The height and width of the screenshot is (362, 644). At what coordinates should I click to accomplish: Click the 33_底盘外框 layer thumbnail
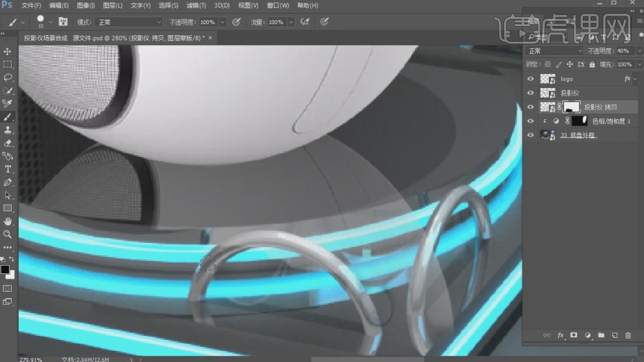(x=548, y=135)
